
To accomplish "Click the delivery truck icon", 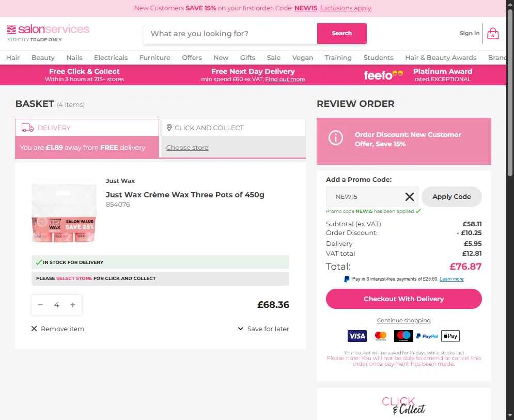I will tap(27, 128).
